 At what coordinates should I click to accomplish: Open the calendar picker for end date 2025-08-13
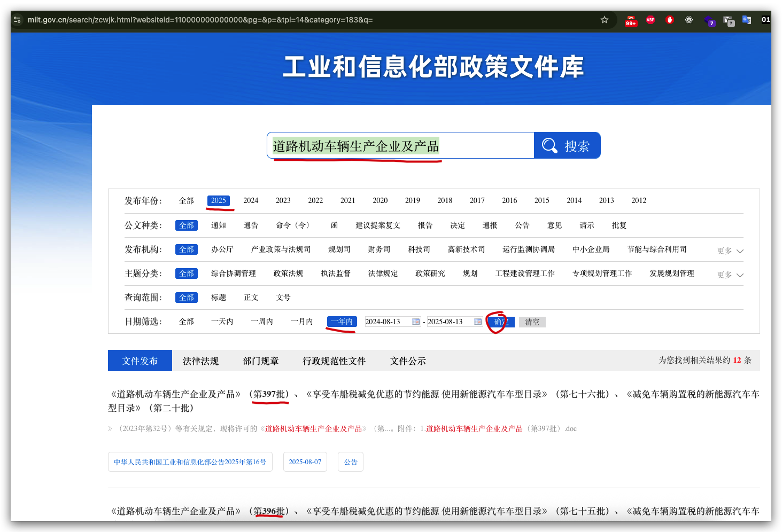[x=478, y=322]
